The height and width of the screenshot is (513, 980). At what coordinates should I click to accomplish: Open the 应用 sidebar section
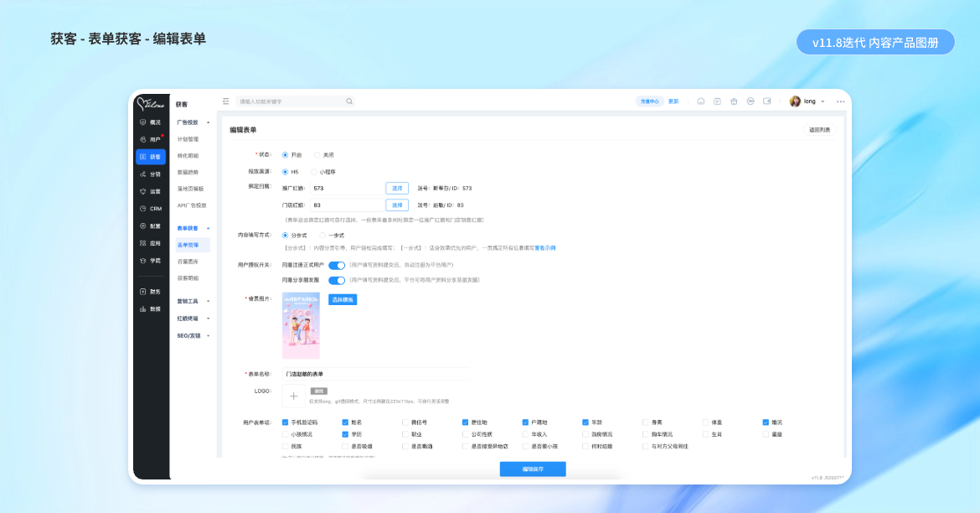point(151,243)
